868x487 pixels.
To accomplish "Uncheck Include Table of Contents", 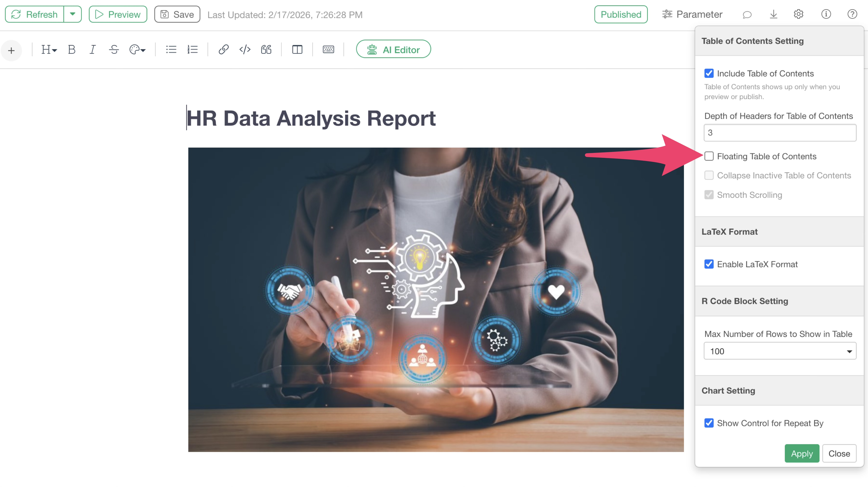I will pos(709,73).
